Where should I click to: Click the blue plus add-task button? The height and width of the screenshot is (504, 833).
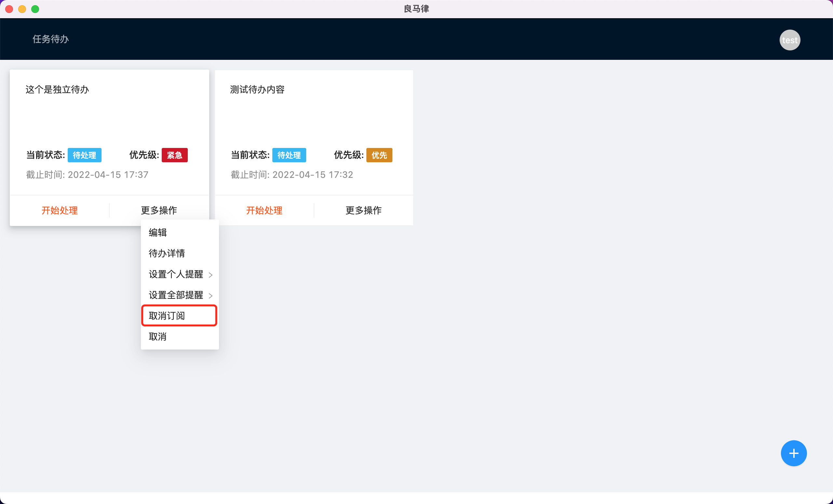793,453
